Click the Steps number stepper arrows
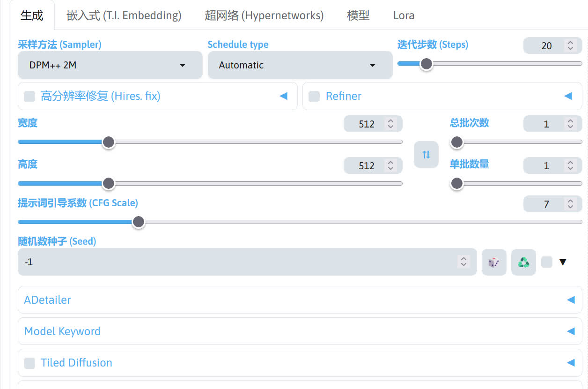This screenshot has height=389, width=588. coord(570,45)
